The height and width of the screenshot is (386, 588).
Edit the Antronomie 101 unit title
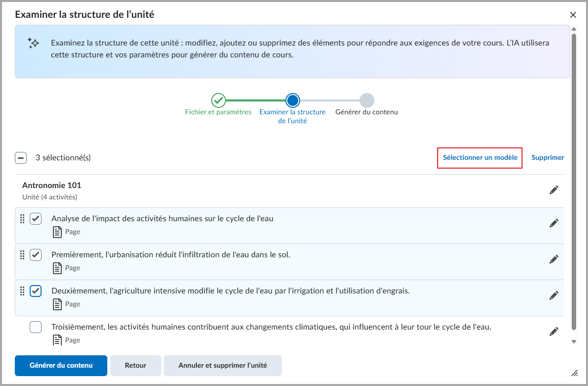click(x=554, y=190)
